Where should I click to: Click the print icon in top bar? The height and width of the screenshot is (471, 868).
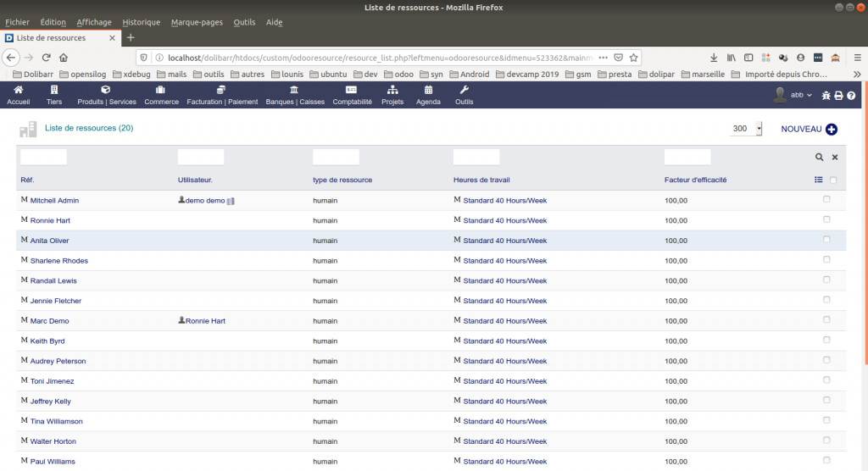tap(838, 96)
